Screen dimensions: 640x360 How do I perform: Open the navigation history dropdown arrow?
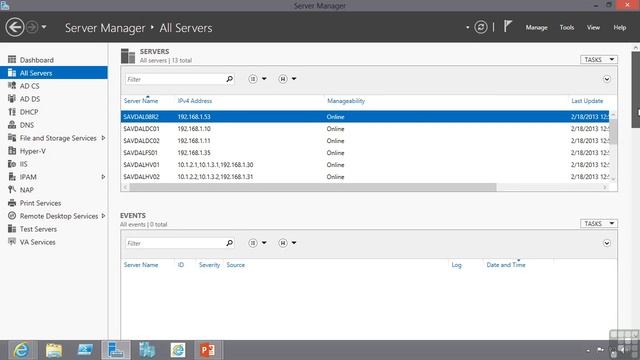[44, 27]
